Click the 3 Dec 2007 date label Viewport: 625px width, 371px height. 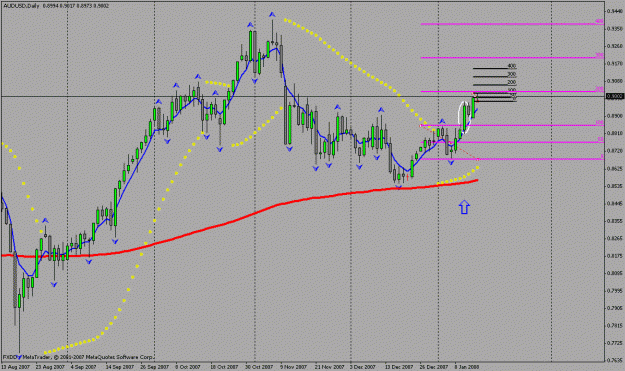(363, 367)
